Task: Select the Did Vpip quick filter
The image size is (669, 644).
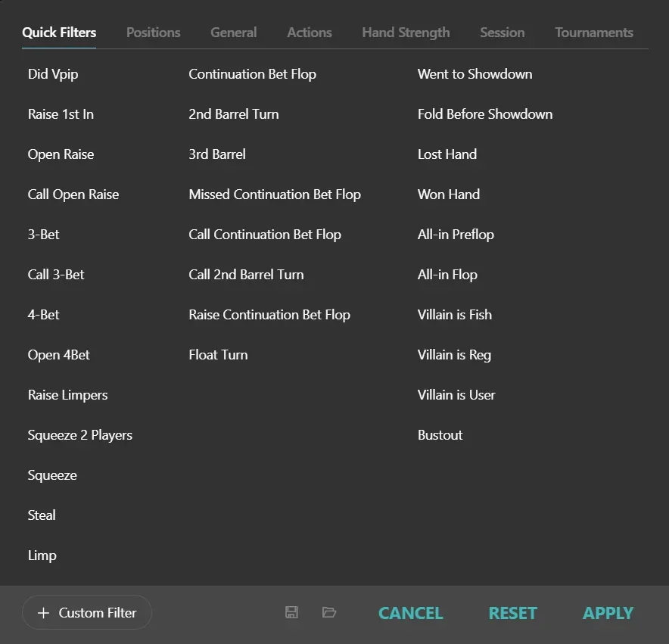Action: coord(53,74)
